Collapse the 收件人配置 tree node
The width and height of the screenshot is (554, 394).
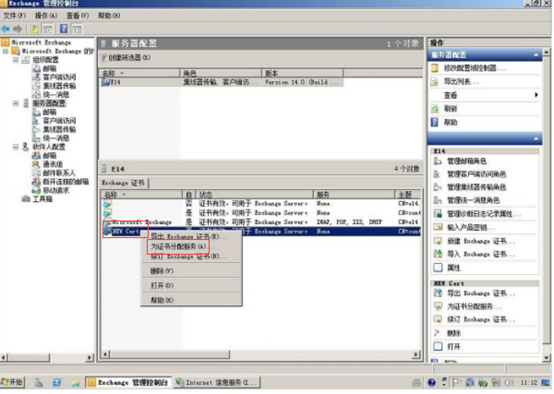16,147
